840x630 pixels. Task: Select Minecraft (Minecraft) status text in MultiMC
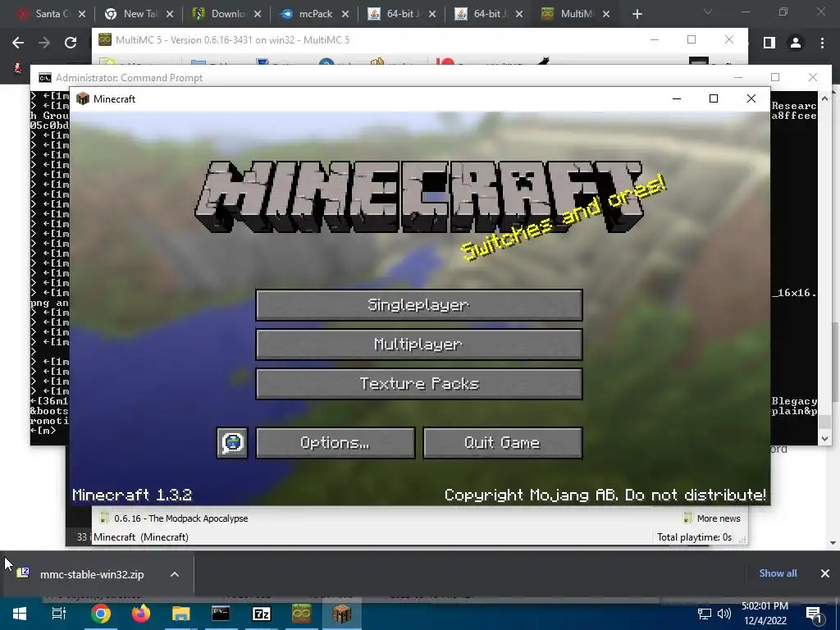(x=141, y=536)
